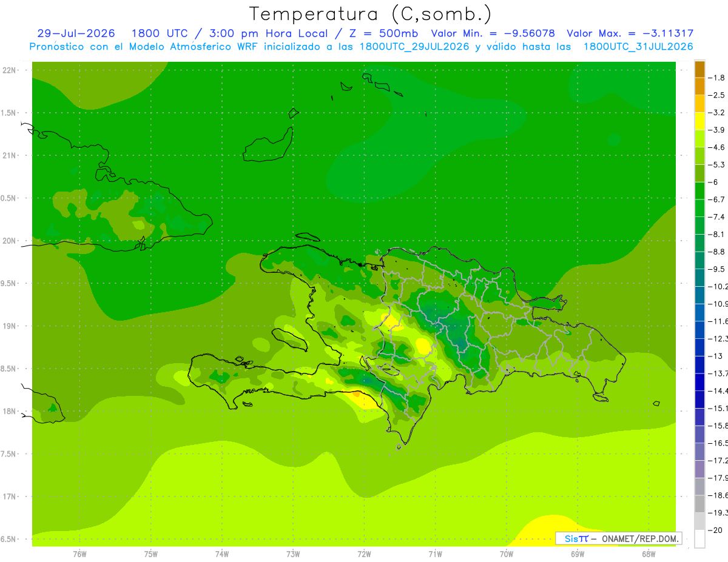Click the "68W" longitude label

649,554
